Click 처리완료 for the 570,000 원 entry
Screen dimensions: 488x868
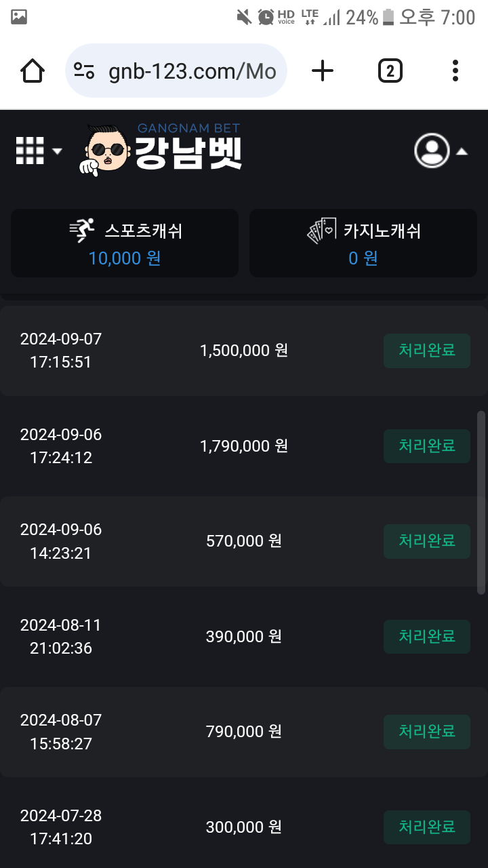point(426,541)
